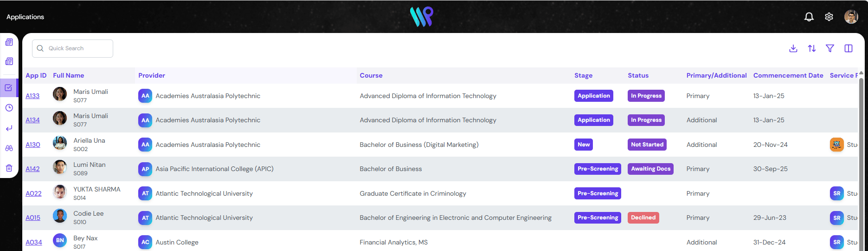Open the sort options icon
This screenshot has width=868, height=251.
[812, 48]
